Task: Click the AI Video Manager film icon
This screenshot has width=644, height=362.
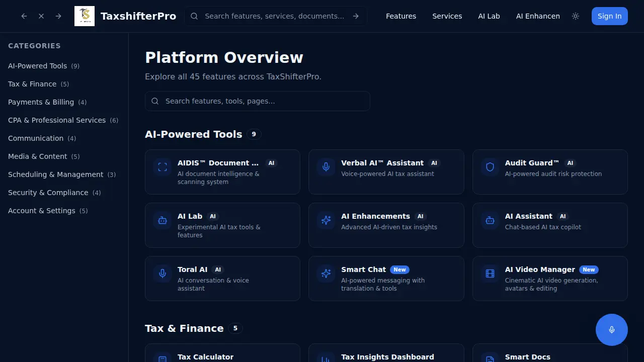Action: pyautogui.click(x=490, y=274)
